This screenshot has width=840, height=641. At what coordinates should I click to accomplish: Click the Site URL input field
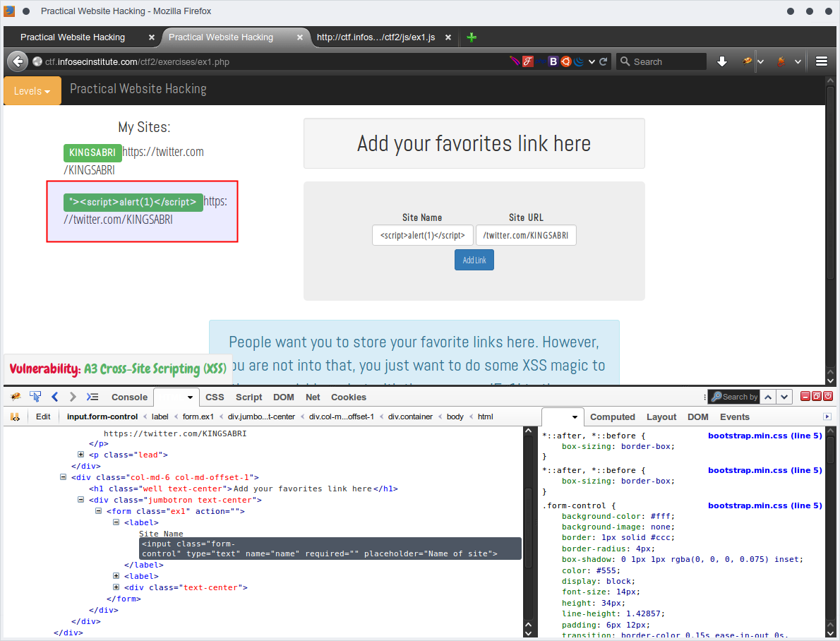point(526,236)
